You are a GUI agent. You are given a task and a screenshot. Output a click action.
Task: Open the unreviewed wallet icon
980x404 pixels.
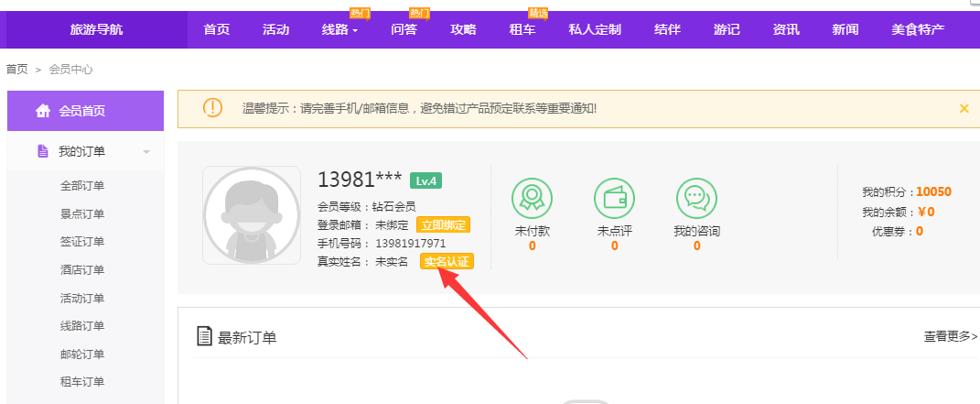tap(614, 197)
